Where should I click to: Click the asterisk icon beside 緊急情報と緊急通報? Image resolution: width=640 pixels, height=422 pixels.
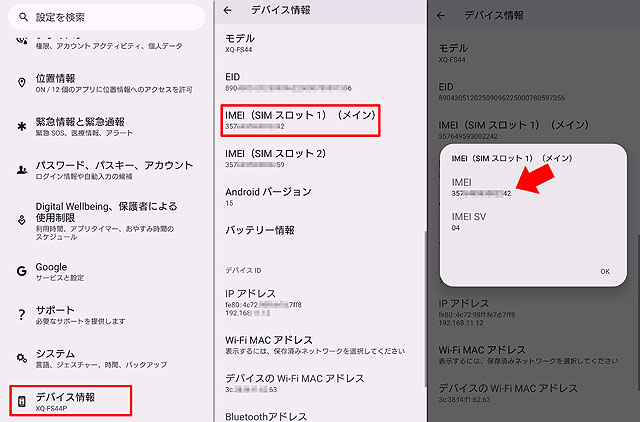pos(22,127)
